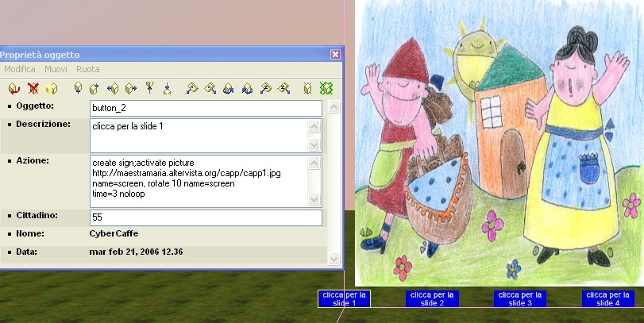
Task: Click the plain box reset icon beside green icon
Action: (x=307, y=88)
